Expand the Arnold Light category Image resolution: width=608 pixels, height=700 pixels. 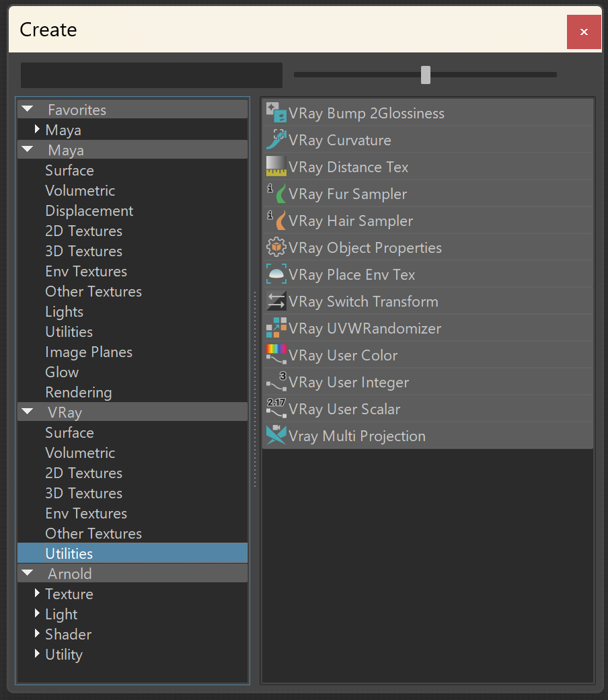[x=38, y=613]
